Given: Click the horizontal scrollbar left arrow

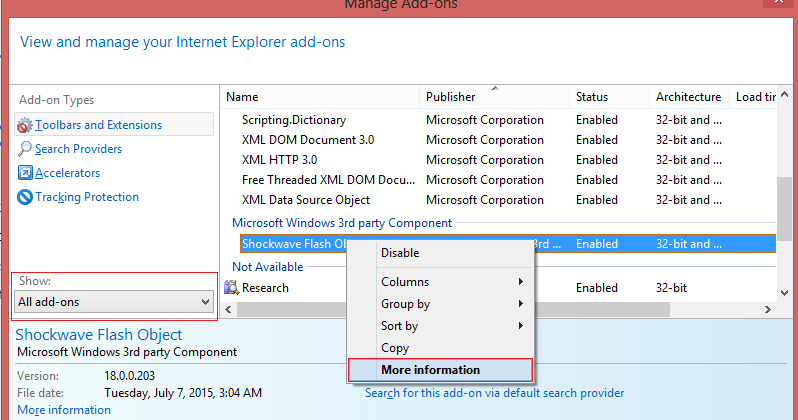Looking at the screenshot, I should point(229,309).
